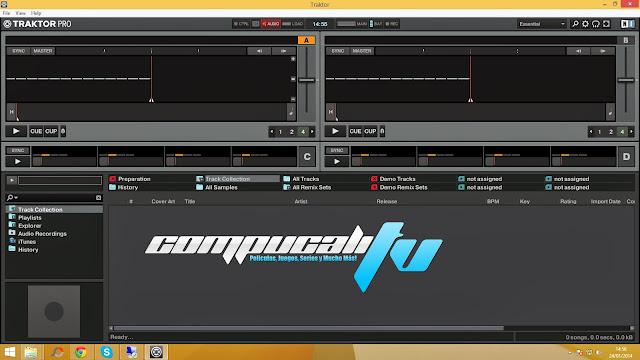Screen dimensions: 640x360
Task: Click Deck D letter button
Action: click(x=627, y=157)
